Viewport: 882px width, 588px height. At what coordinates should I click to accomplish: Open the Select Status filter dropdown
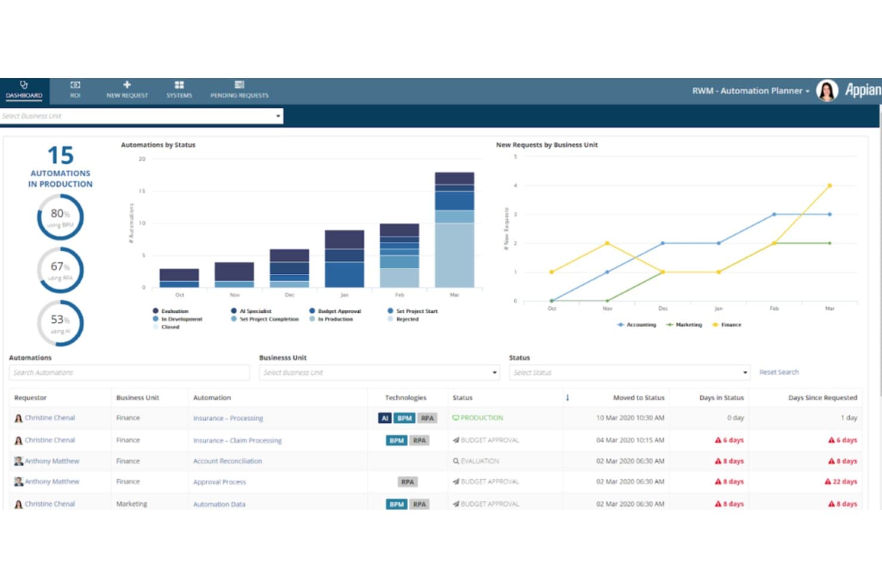pos(629,372)
